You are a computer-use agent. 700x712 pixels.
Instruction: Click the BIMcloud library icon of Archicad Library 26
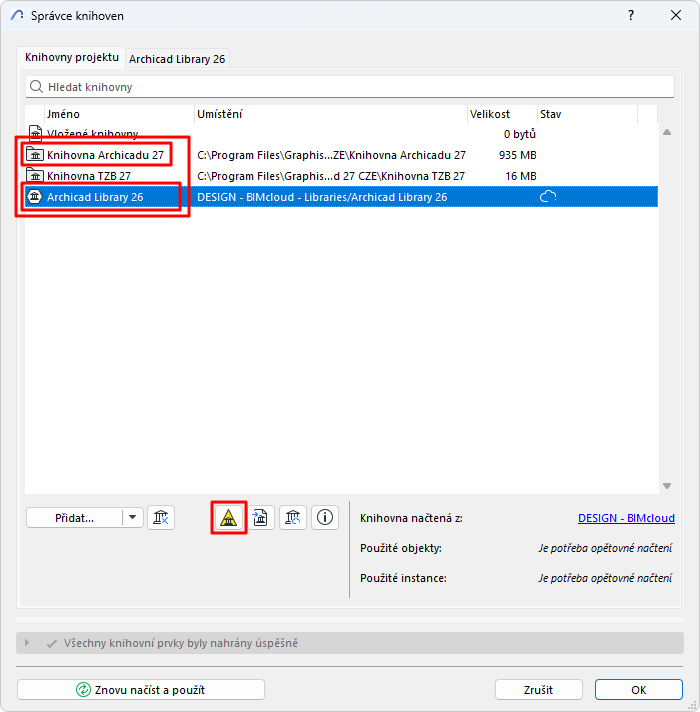click(35, 197)
